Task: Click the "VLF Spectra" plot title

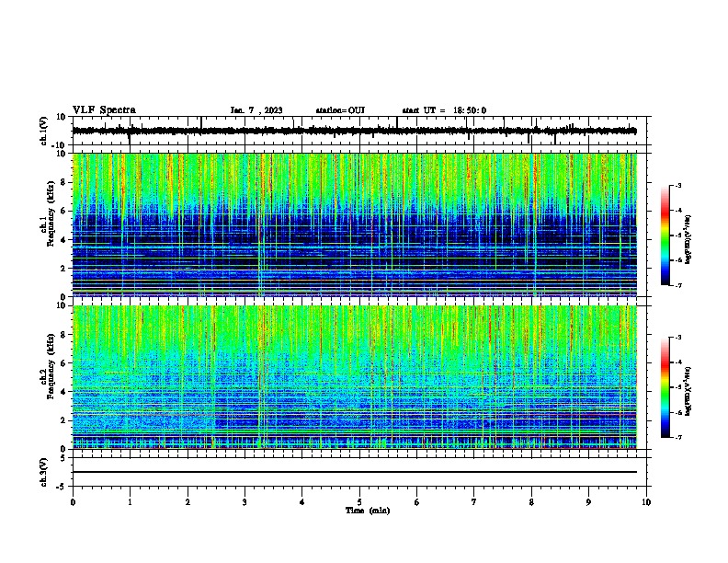Action: (104, 109)
